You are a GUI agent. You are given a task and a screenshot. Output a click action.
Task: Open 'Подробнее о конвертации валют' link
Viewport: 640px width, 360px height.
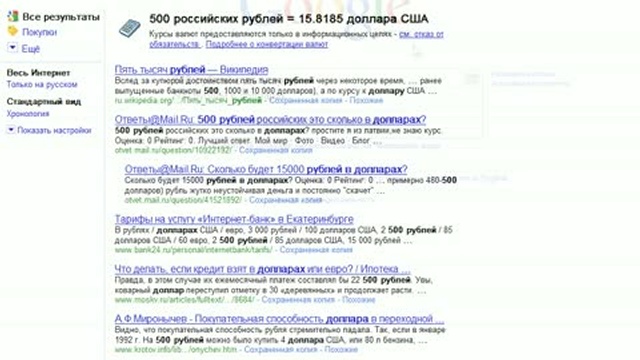tap(267, 44)
